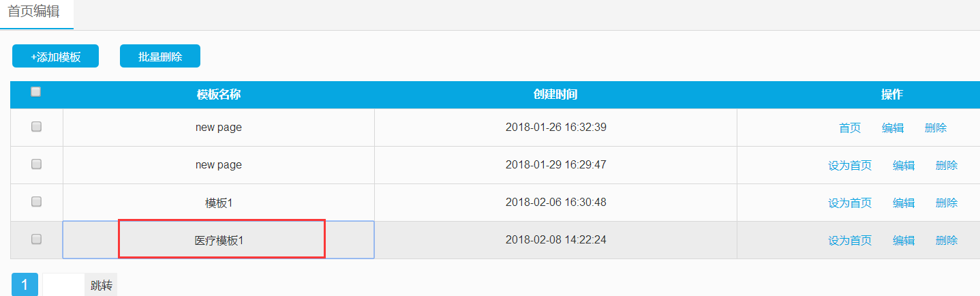Click the page number input field
This screenshot has width=980, height=296.
point(63,285)
